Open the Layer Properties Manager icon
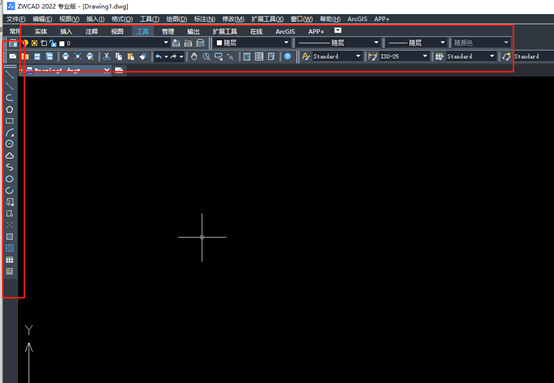Image resolution: width=554 pixels, height=383 pixels. [13, 43]
